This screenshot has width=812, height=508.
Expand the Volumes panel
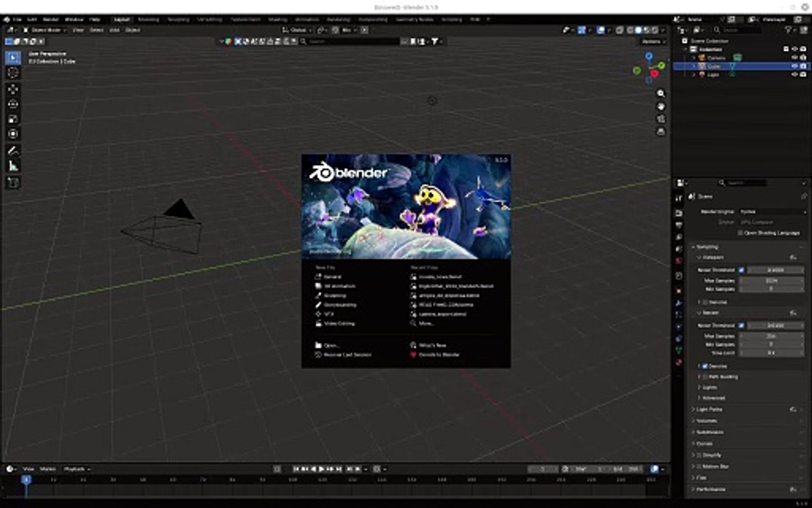(707, 421)
